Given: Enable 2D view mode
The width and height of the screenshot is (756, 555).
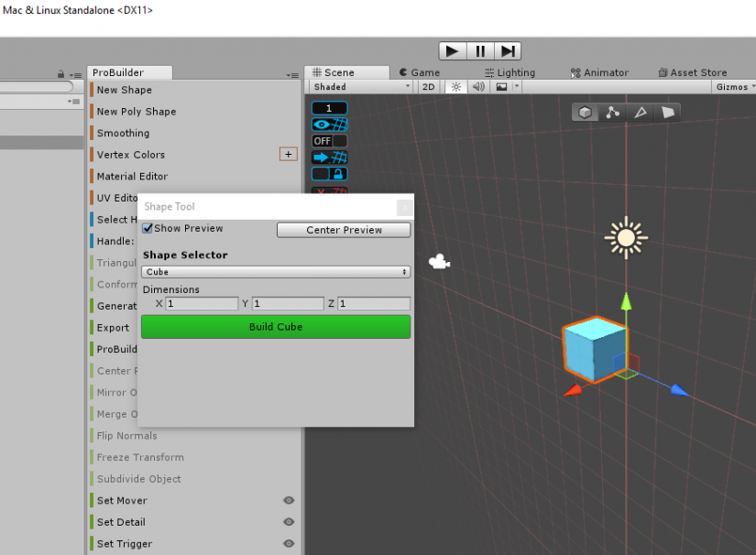Looking at the screenshot, I should pos(429,87).
